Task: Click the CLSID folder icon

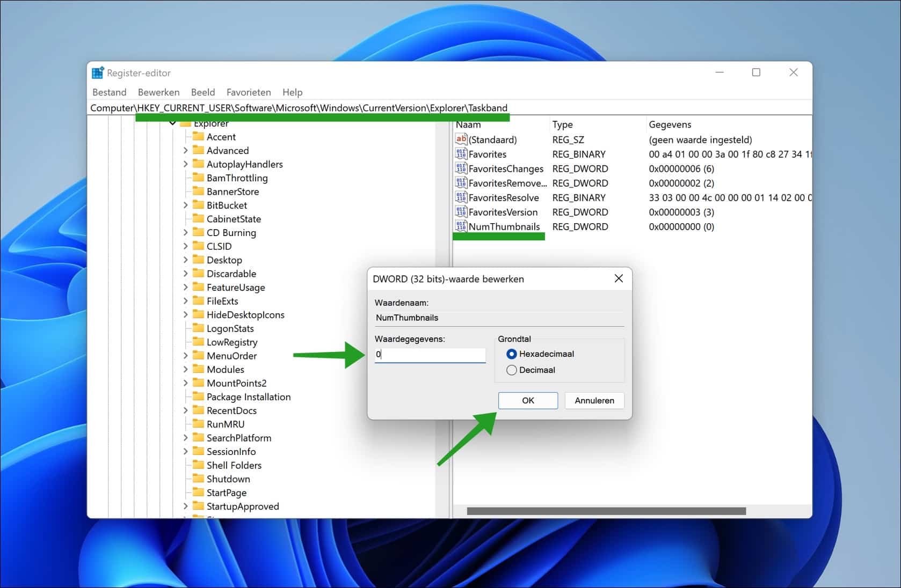Action: [198, 246]
